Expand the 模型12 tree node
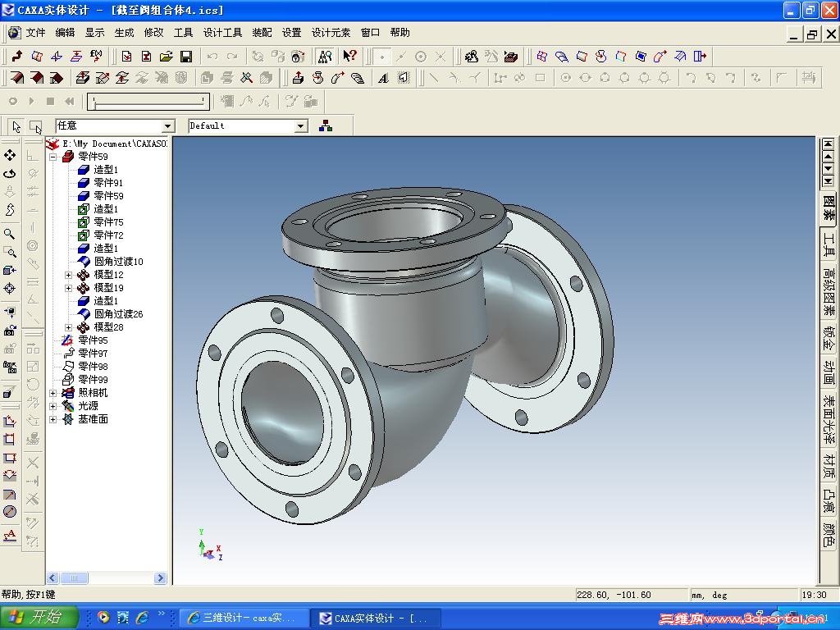Screen dimensions: 840x630 click(69, 275)
